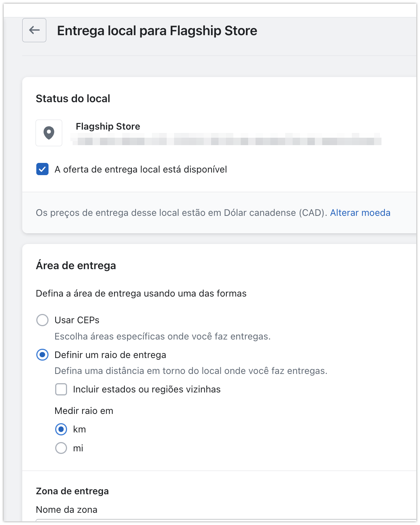Choose "Definir um raio de entrega" radio
Image resolution: width=420 pixels, height=525 pixels.
(42, 355)
